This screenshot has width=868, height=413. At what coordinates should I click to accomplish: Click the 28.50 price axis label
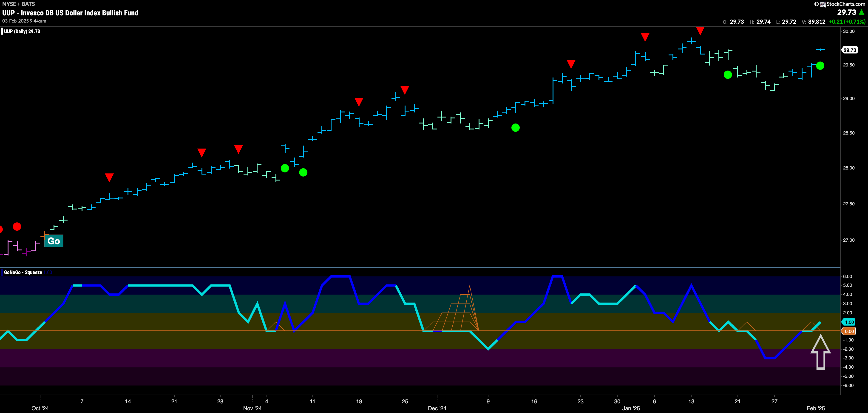tap(849, 133)
